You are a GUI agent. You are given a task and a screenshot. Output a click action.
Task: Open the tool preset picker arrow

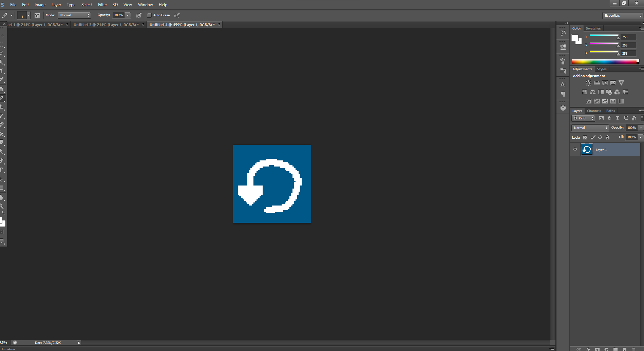(12, 15)
